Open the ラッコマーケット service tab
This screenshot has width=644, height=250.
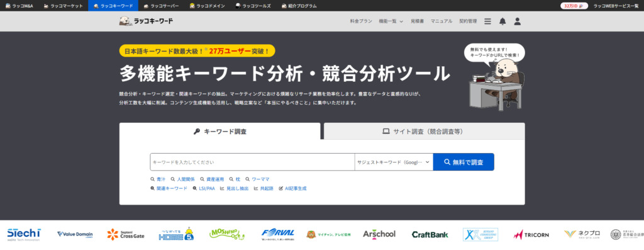tap(64, 6)
